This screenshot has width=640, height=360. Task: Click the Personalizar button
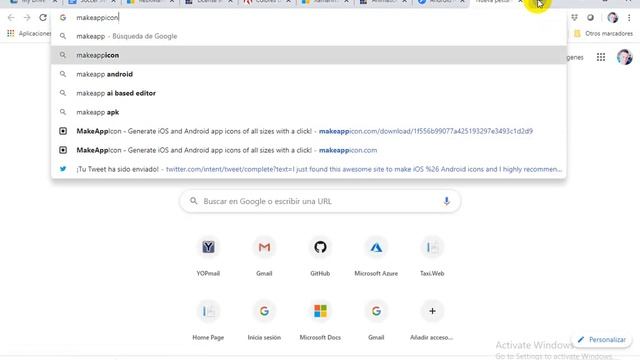pyautogui.click(x=602, y=340)
